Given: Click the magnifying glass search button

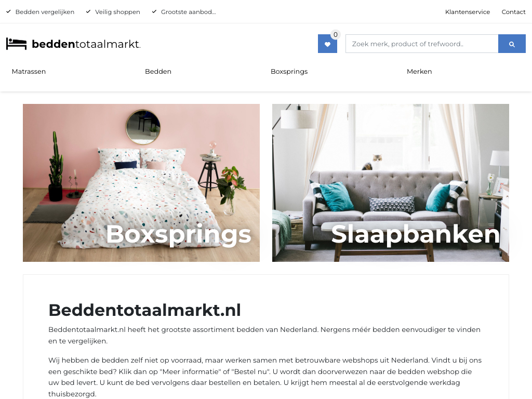Looking at the screenshot, I should [512, 44].
